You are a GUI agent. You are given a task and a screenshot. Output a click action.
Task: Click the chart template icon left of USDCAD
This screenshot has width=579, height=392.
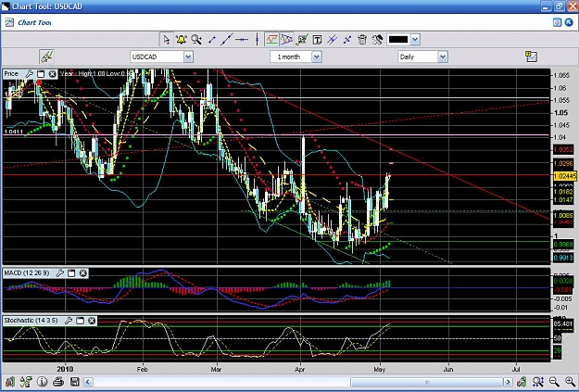pyautogui.click(x=46, y=57)
